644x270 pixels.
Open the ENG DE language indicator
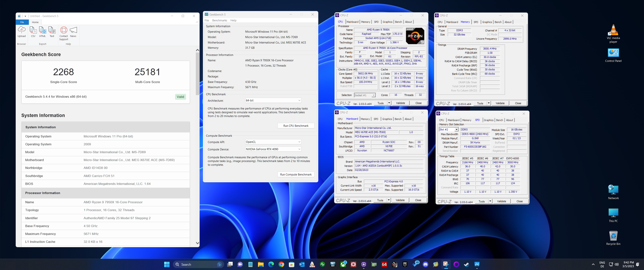[602, 264]
